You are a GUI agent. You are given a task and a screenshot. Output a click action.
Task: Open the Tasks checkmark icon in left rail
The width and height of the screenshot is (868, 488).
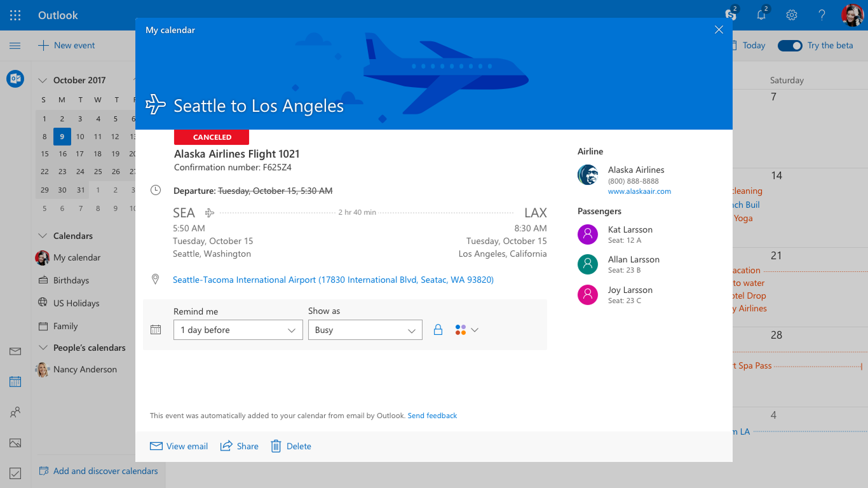click(x=15, y=473)
